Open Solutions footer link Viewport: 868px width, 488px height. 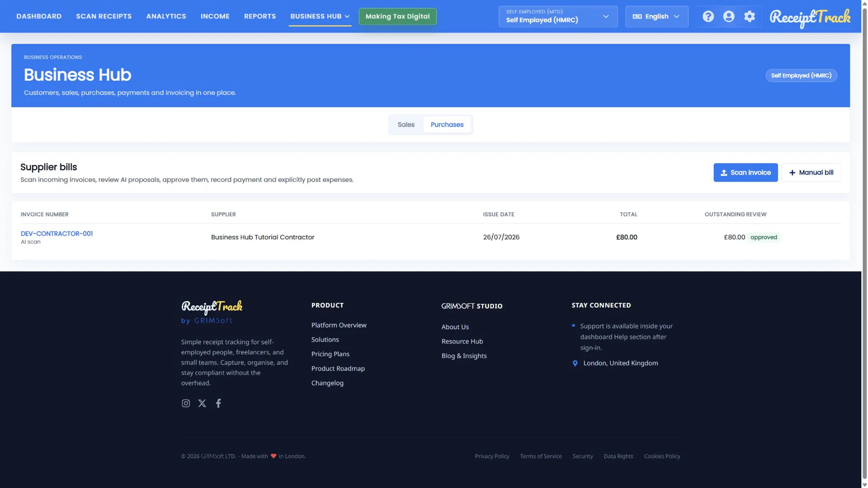pyautogui.click(x=325, y=340)
